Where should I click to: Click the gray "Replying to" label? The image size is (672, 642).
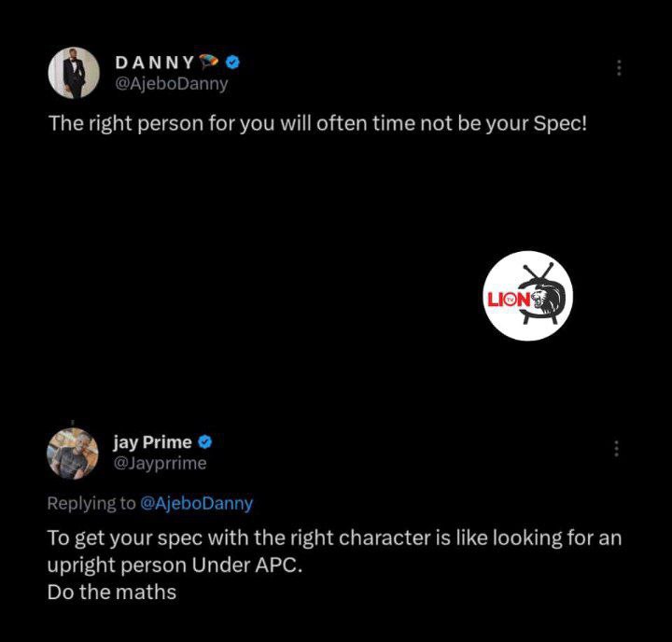click(91, 504)
